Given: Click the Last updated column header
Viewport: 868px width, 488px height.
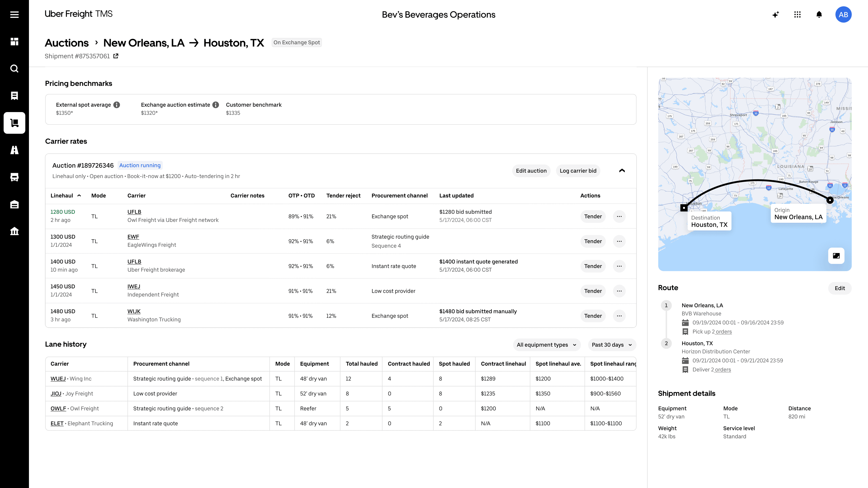Looking at the screenshot, I should click(x=456, y=196).
